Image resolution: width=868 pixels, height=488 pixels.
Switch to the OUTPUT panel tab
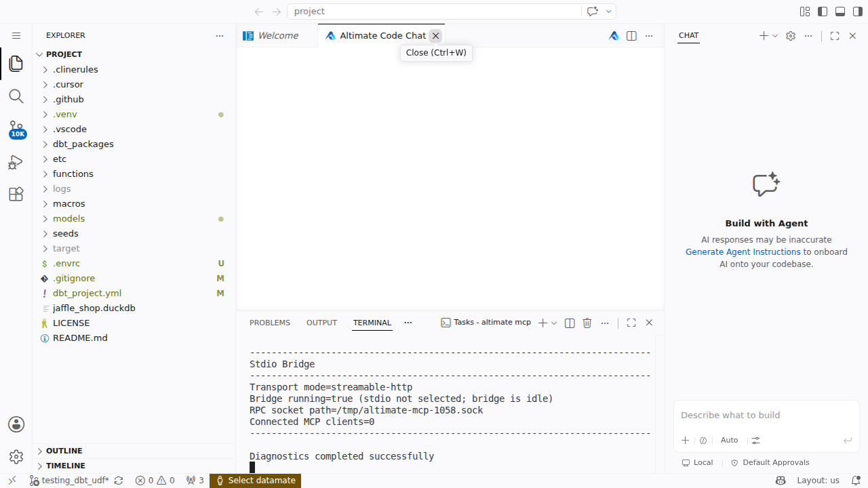tap(321, 323)
